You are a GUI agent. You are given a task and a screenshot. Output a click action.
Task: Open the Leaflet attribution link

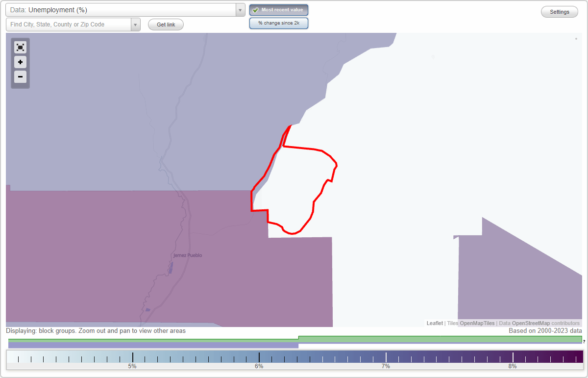[434, 323]
